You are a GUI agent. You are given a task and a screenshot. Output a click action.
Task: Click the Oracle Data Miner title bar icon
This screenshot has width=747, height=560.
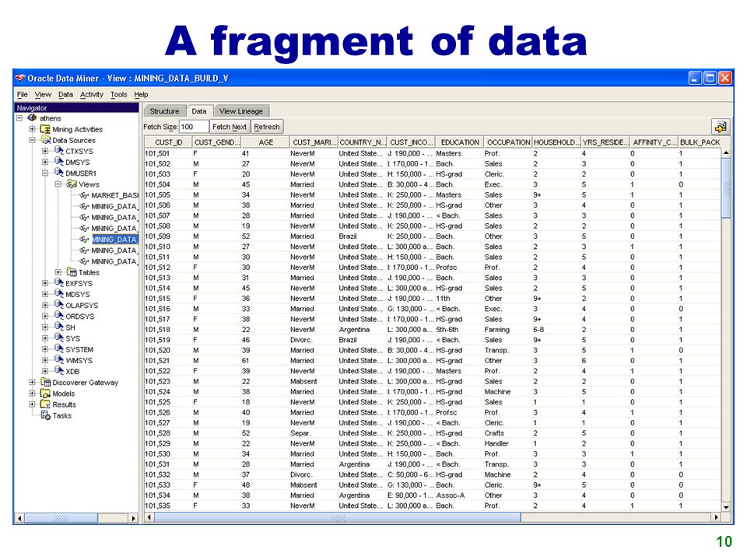[x=19, y=78]
